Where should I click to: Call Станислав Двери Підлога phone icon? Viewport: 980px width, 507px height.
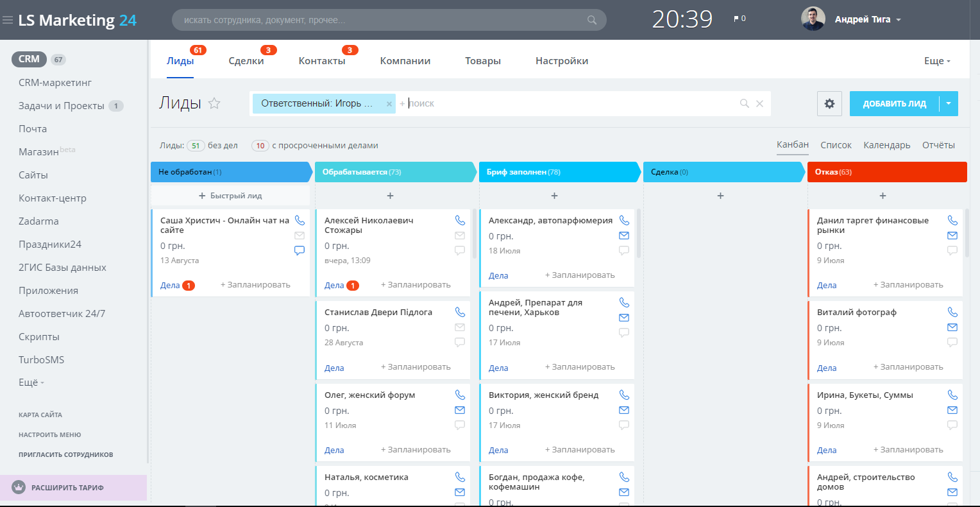[460, 312]
